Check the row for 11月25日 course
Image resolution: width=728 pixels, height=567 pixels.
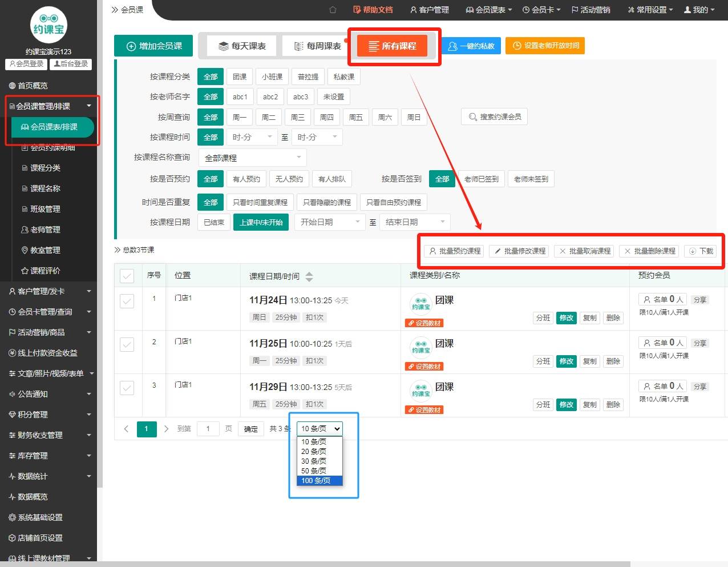(x=127, y=344)
